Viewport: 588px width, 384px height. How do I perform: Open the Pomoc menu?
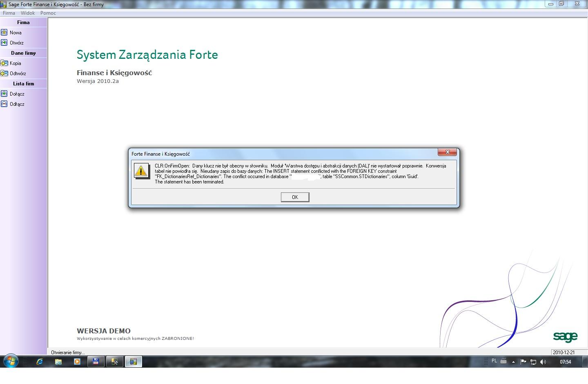(x=48, y=13)
